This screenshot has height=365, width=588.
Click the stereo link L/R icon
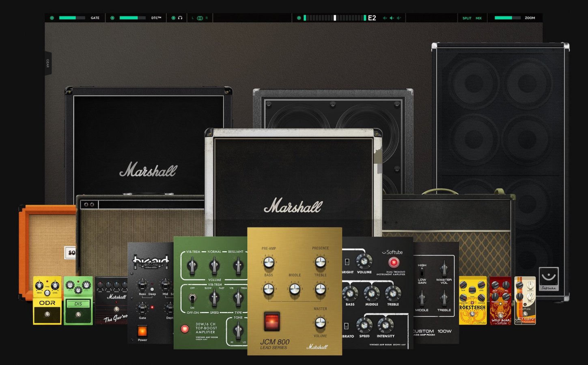[200, 18]
